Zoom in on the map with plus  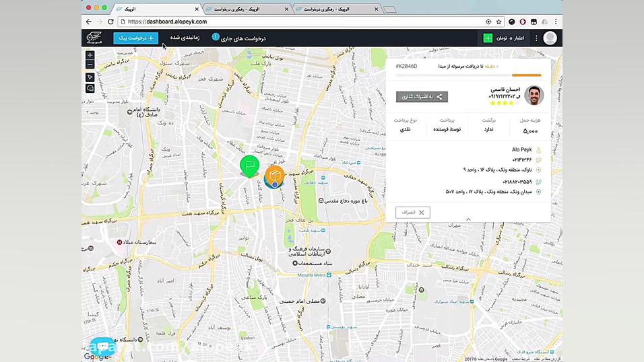(x=90, y=55)
